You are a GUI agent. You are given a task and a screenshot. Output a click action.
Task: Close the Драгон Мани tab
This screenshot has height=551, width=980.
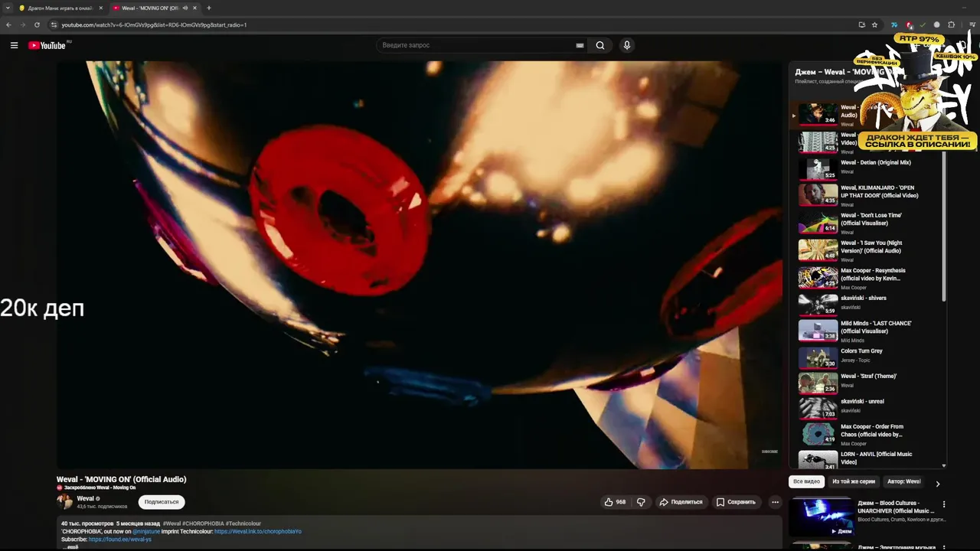[100, 8]
